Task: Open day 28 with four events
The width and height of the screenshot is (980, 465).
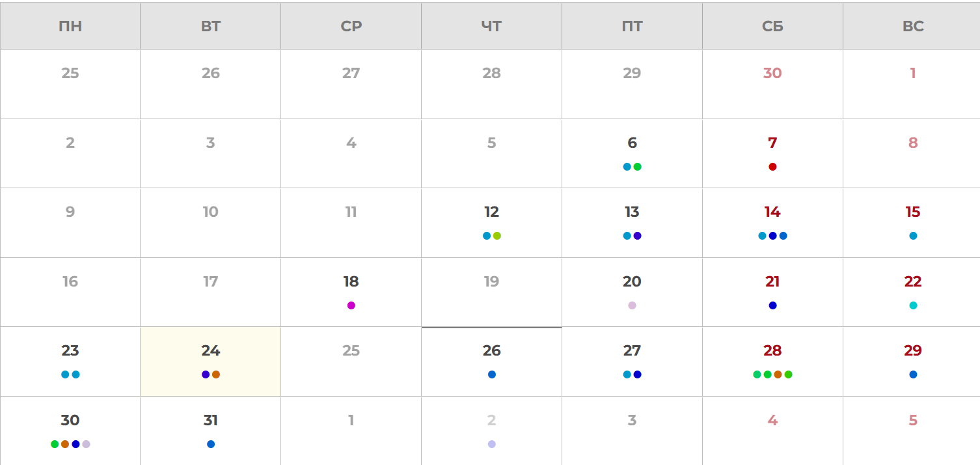Action: click(772, 361)
